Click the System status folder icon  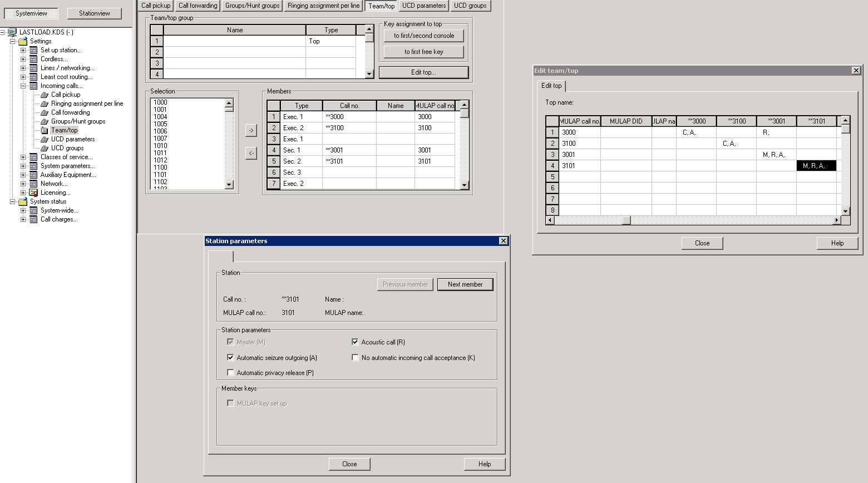pyautogui.click(x=23, y=201)
